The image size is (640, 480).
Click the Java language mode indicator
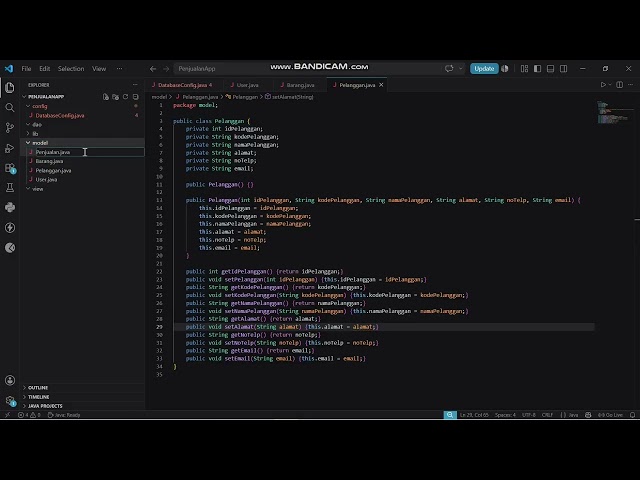(x=573, y=415)
